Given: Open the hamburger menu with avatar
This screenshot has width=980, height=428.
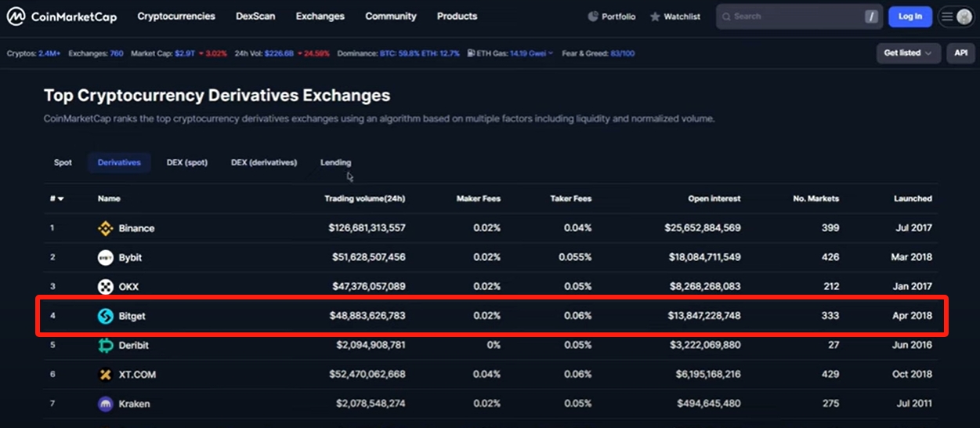Looking at the screenshot, I should (956, 16).
